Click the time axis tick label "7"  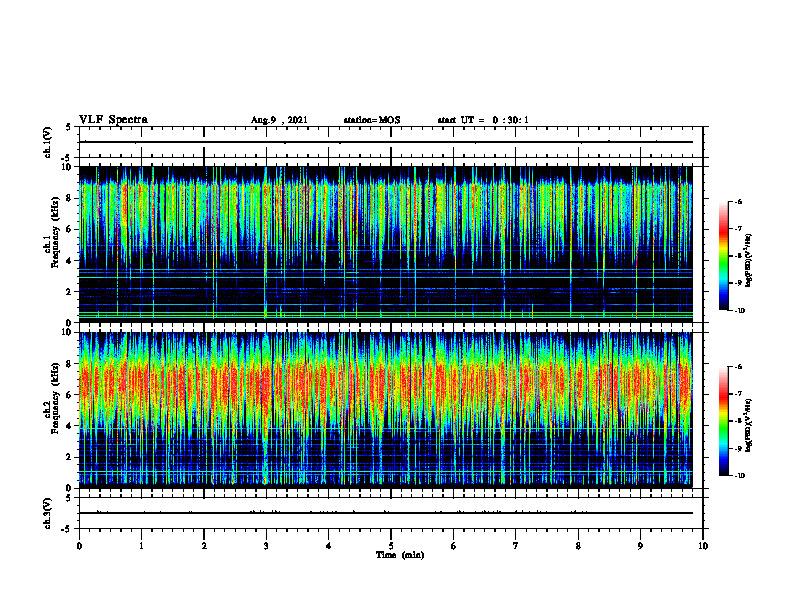[516, 546]
